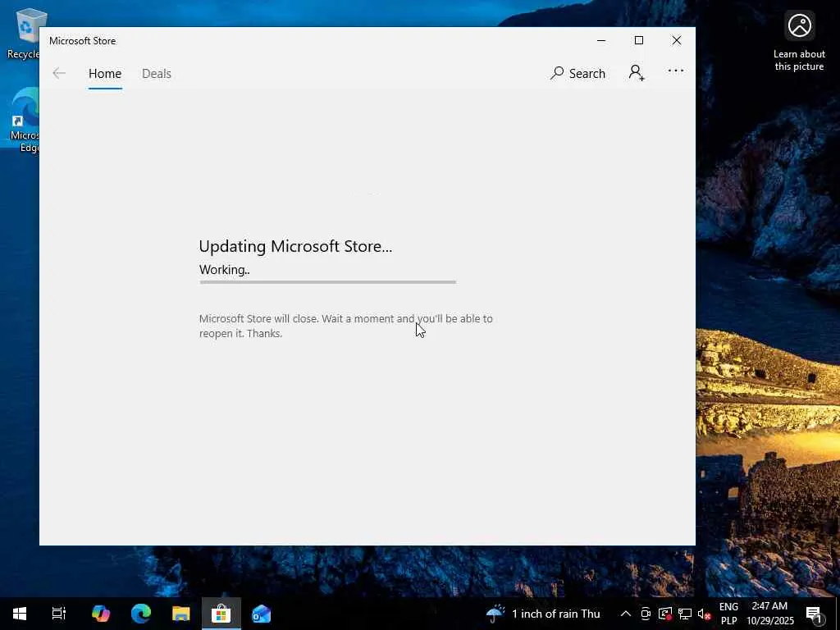
Task: Open File Explorer from the taskbar
Action: (x=181, y=614)
